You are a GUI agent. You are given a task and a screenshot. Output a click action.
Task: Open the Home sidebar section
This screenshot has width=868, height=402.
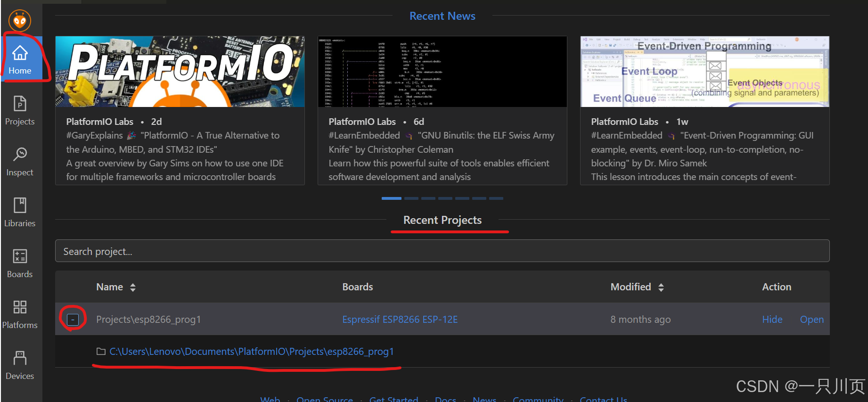pyautogui.click(x=20, y=60)
